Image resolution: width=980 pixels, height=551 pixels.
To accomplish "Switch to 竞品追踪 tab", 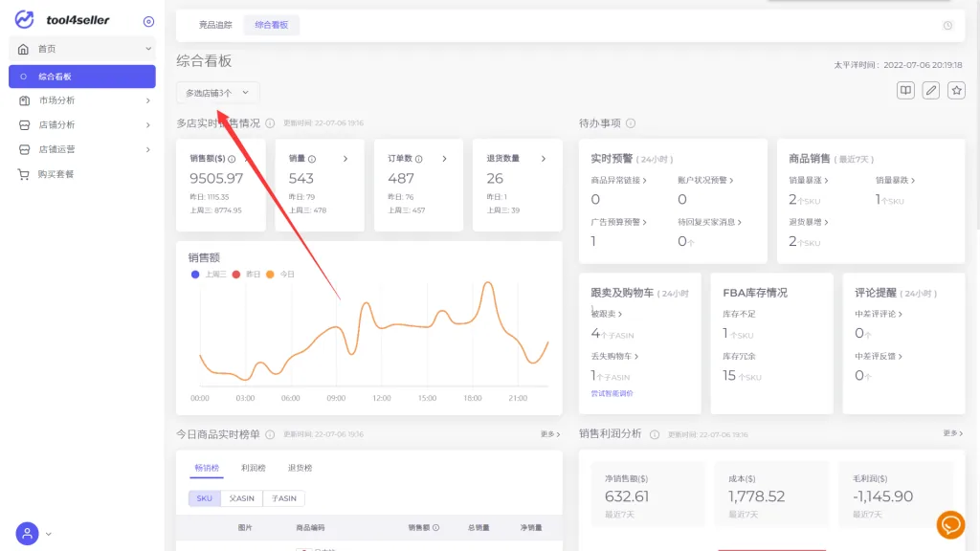I will click(x=215, y=25).
